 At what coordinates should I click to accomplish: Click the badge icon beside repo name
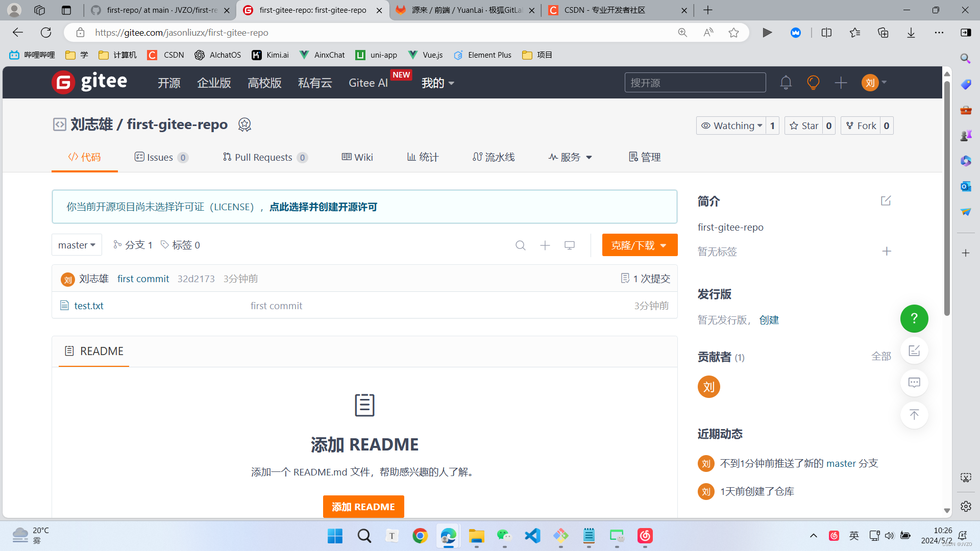[x=244, y=125]
